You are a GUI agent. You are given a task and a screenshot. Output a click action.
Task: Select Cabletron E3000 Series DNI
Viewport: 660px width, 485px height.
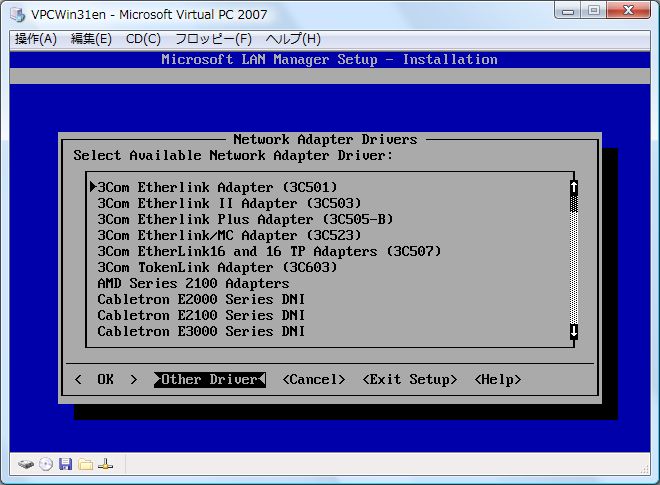click(x=201, y=331)
